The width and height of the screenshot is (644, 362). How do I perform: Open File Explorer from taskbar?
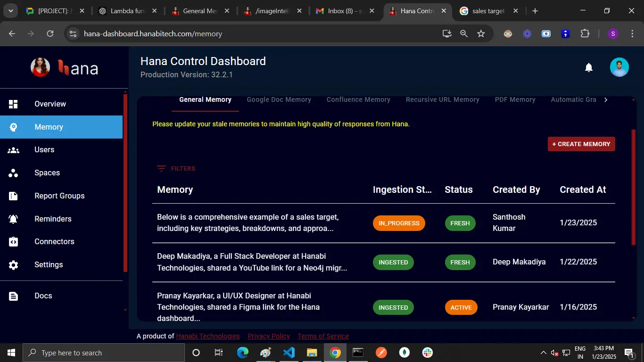point(312,353)
